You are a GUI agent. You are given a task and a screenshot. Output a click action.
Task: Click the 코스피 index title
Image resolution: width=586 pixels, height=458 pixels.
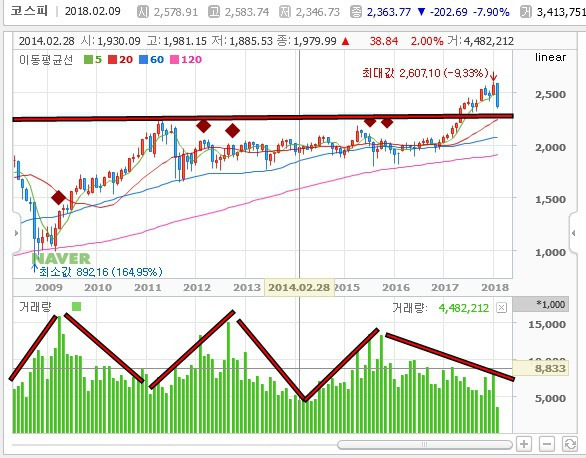(x=29, y=11)
